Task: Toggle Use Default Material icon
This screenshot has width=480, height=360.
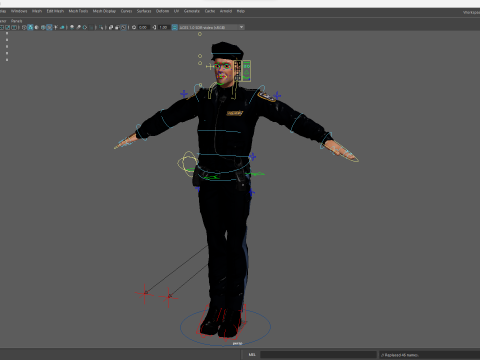Action: (37, 27)
